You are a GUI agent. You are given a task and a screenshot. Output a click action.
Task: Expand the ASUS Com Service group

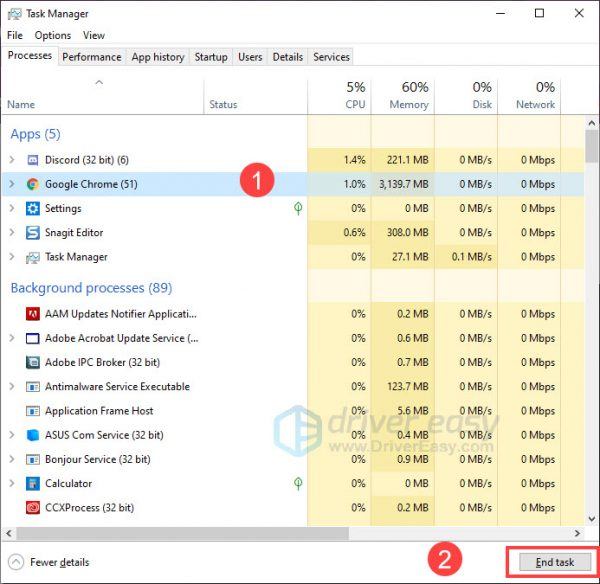[12, 435]
